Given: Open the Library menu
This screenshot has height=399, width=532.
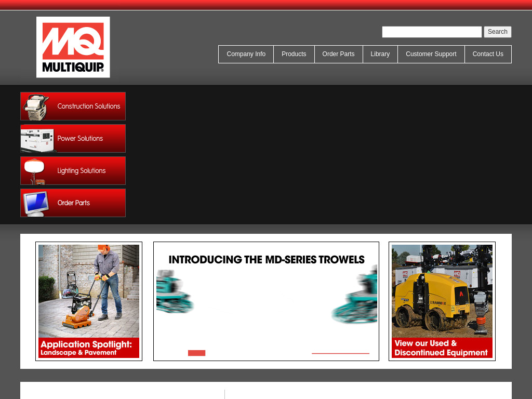Looking at the screenshot, I should 380,54.
